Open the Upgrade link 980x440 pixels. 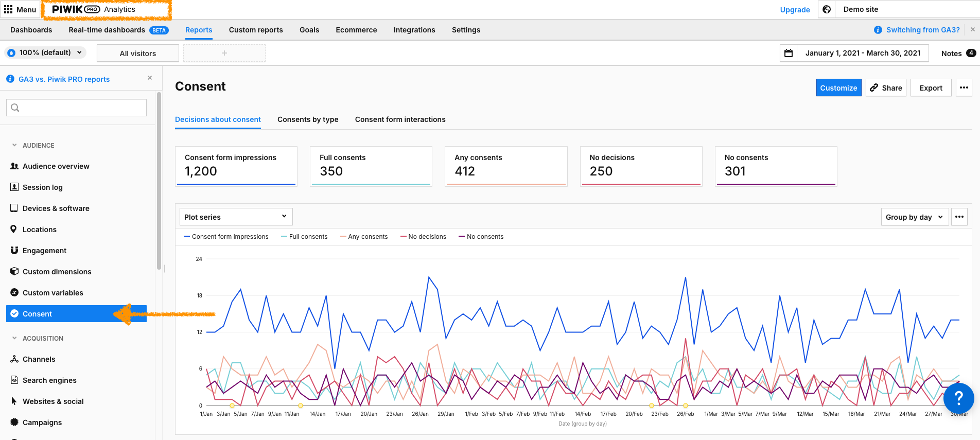pos(795,9)
